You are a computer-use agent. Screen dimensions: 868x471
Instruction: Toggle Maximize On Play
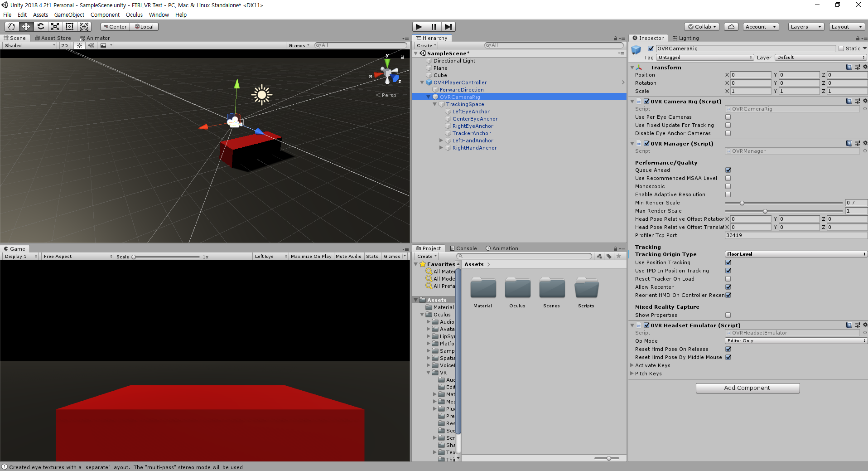[x=311, y=257]
